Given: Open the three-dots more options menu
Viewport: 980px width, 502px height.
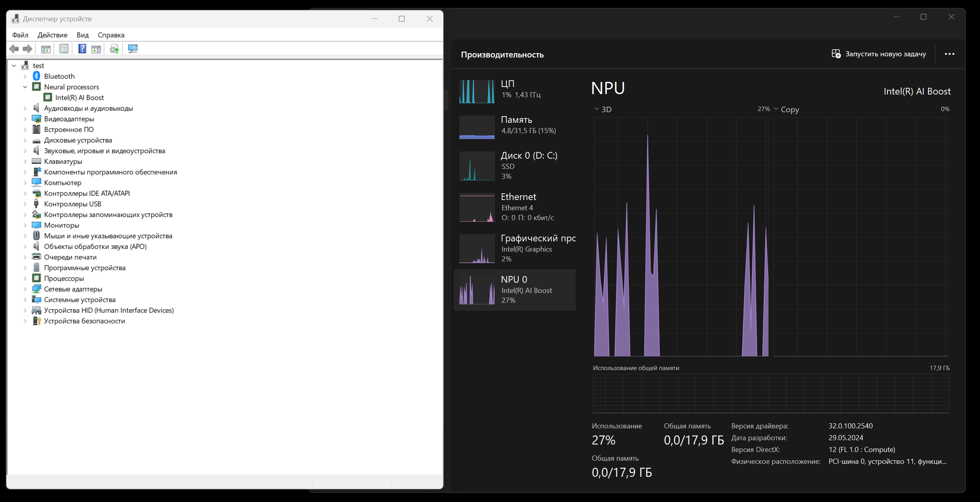Looking at the screenshot, I should [x=949, y=54].
